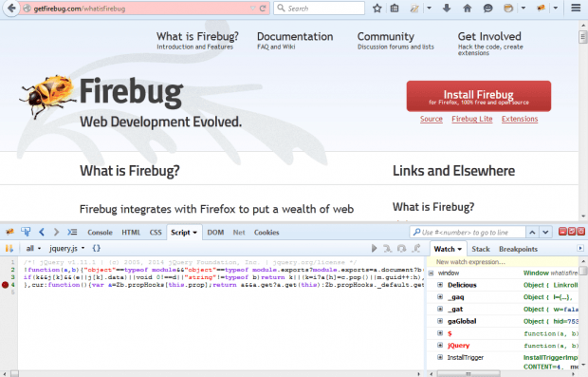588x377 pixels.
Task: Pretty print script with the braces icon
Action: [97, 248]
